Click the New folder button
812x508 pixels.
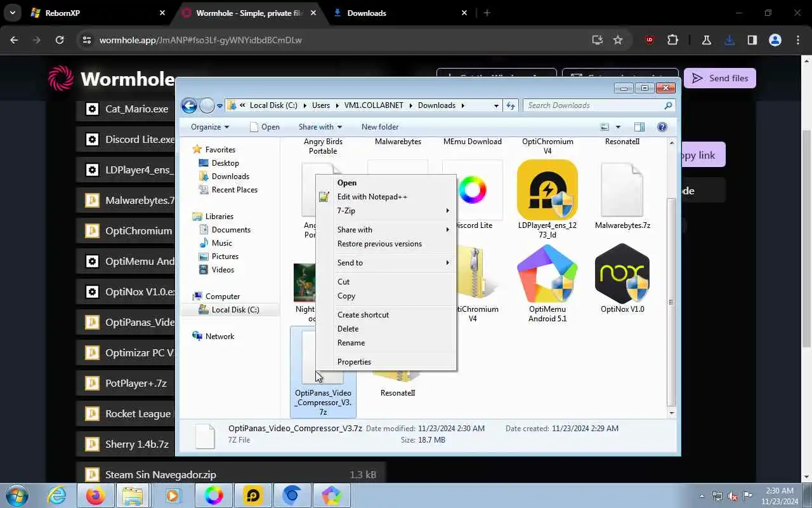pyautogui.click(x=380, y=127)
